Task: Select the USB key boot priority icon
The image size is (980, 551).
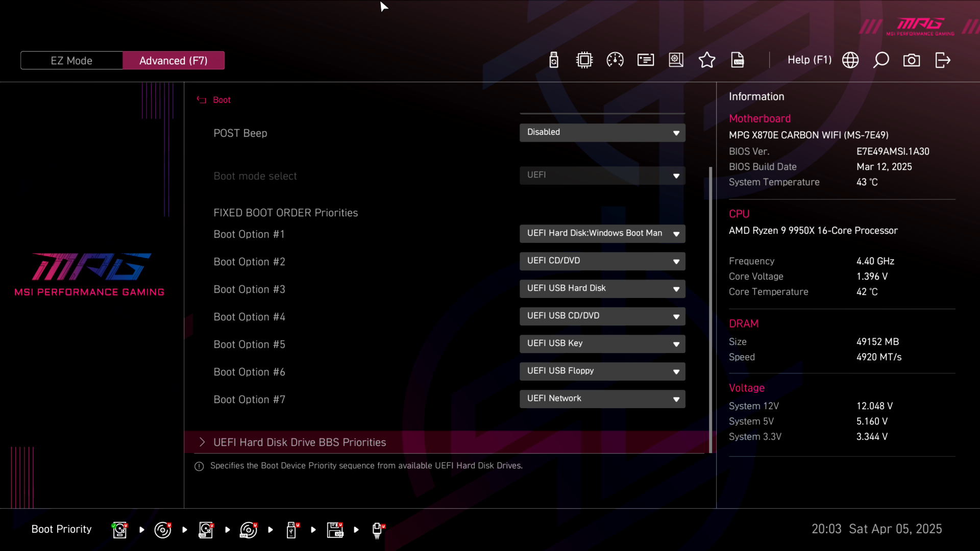Action: point(292,530)
